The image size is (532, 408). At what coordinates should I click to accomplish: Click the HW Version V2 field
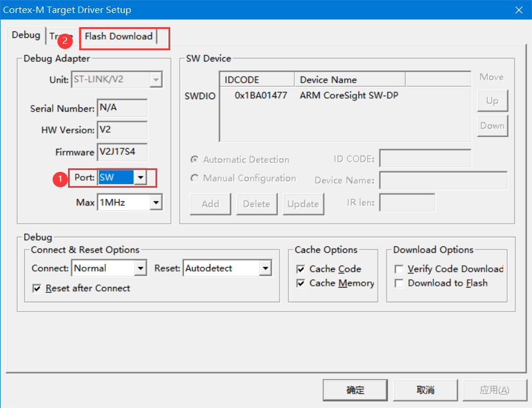pos(122,130)
